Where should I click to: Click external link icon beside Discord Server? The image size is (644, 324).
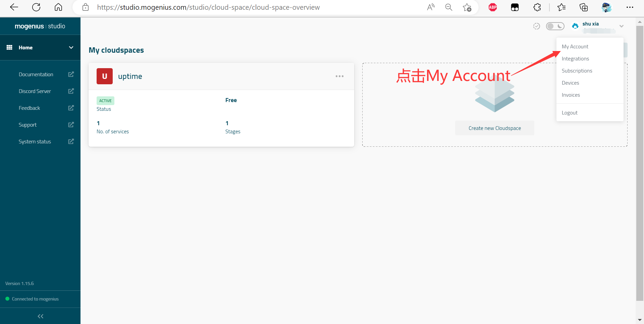71,91
